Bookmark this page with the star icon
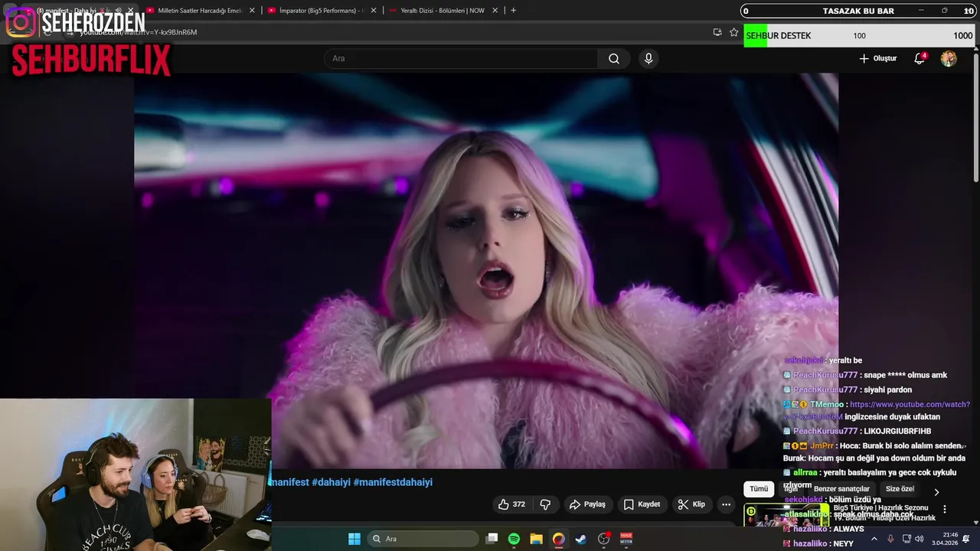Viewport: 980px width, 551px height. tap(733, 32)
